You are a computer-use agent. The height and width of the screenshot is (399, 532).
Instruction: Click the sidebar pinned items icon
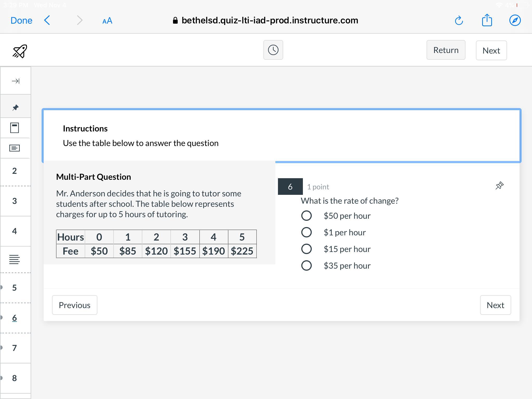pyautogui.click(x=15, y=107)
